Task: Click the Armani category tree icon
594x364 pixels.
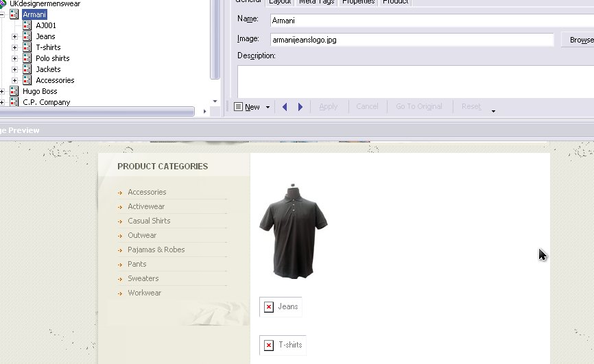Action: point(14,14)
